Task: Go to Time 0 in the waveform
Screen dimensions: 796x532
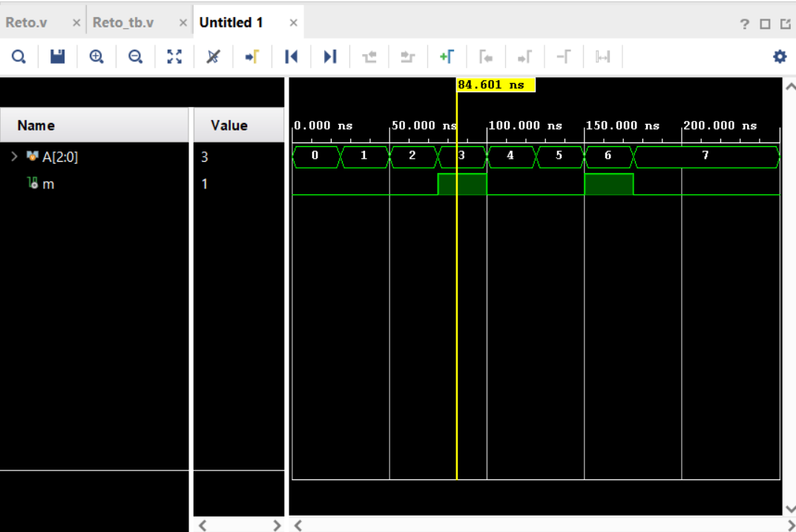Action: [291, 56]
